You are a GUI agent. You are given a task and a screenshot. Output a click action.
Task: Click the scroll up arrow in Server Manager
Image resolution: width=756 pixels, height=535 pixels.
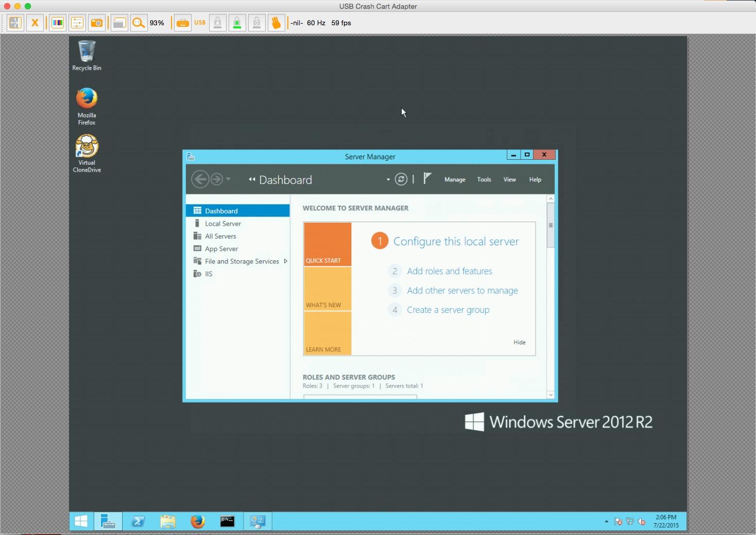coord(551,199)
